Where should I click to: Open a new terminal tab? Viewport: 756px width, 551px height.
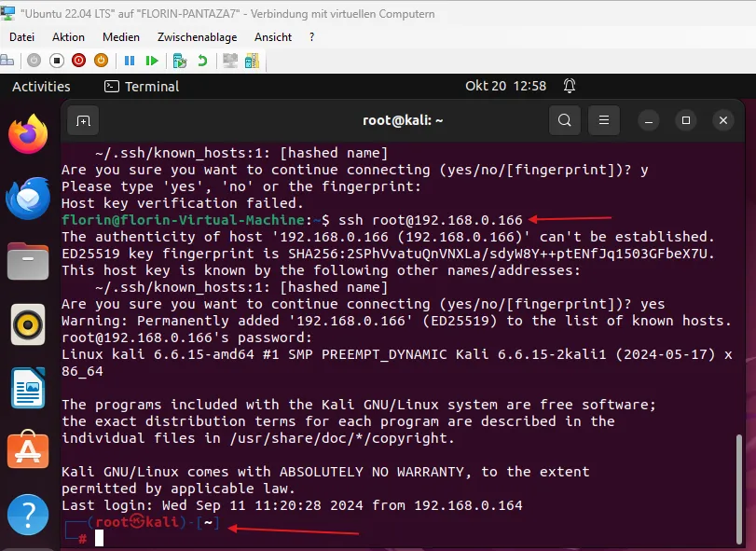[83, 120]
